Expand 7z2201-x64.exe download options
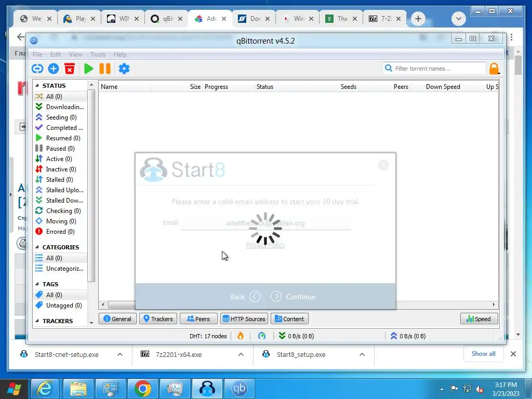532x399 pixels. [x=241, y=354]
